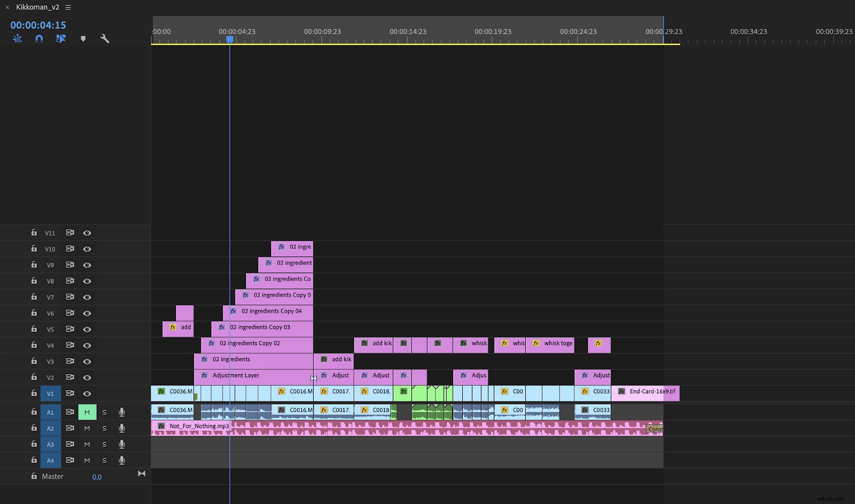
Task: Solo audio track A3
Action: click(104, 444)
